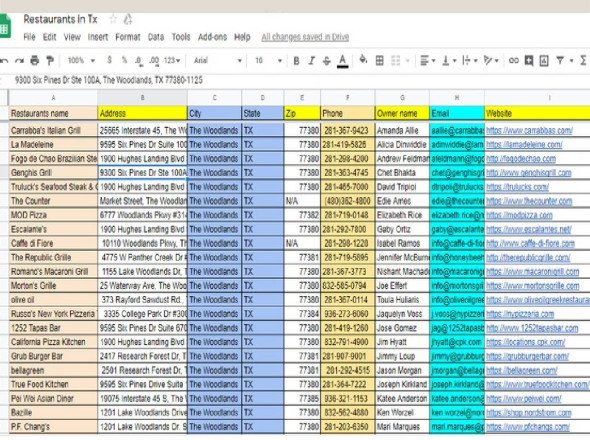Viewport: 590px width, 440px height.
Task: Open the filter views dropdown arrow
Action: coord(572,61)
